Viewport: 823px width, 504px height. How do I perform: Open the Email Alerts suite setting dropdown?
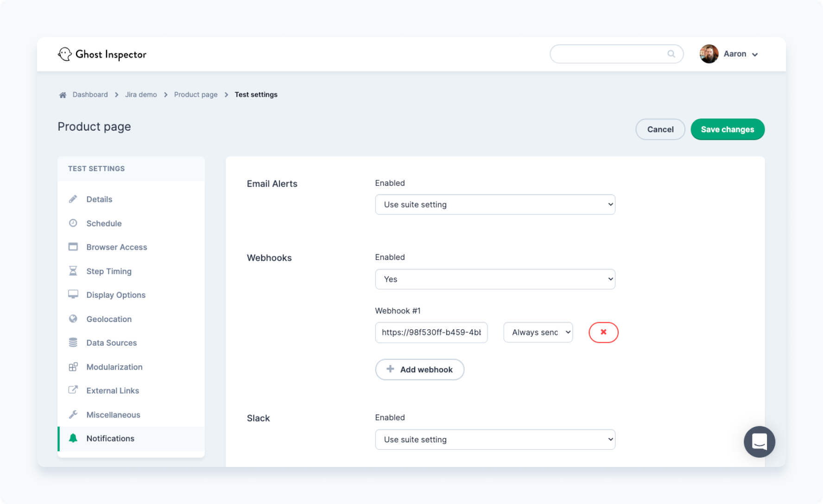click(495, 204)
